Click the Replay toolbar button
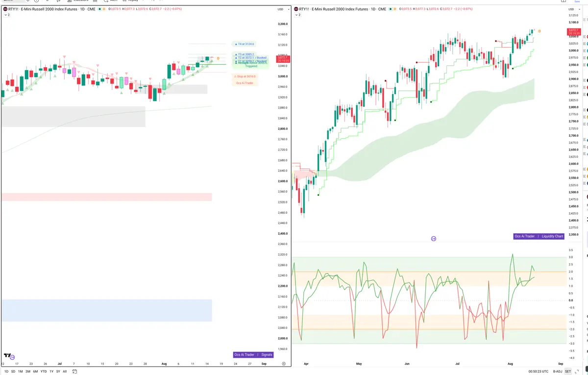Viewport: 588px width, 375px height. tap(129, 1)
